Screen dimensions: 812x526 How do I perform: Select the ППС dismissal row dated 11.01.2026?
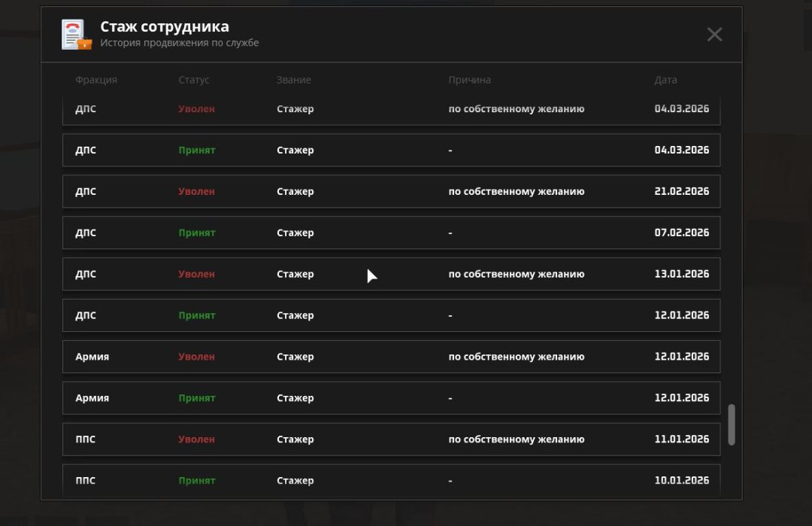point(392,439)
